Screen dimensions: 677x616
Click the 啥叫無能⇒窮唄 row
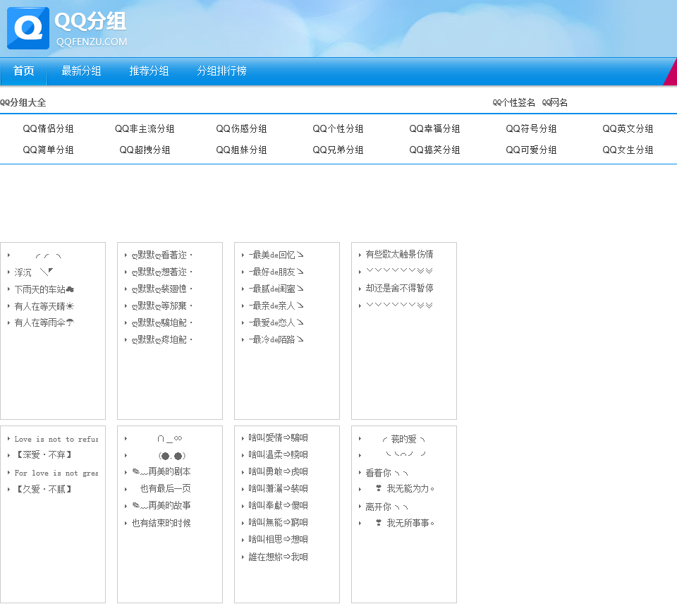pyautogui.click(x=278, y=522)
